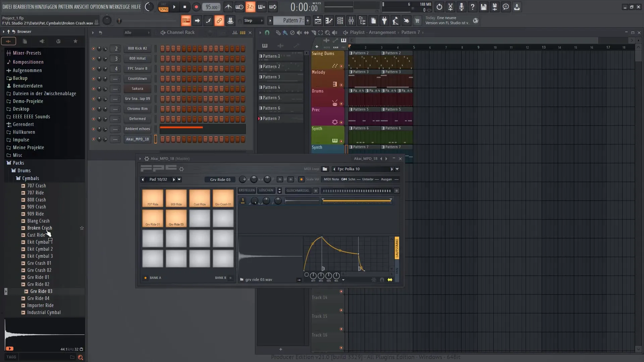Image resolution: width=644 pixels, height=362 pixels.
Task: Open the Fpc Polka 10 preset dropdown
Action: click(397, 169)
